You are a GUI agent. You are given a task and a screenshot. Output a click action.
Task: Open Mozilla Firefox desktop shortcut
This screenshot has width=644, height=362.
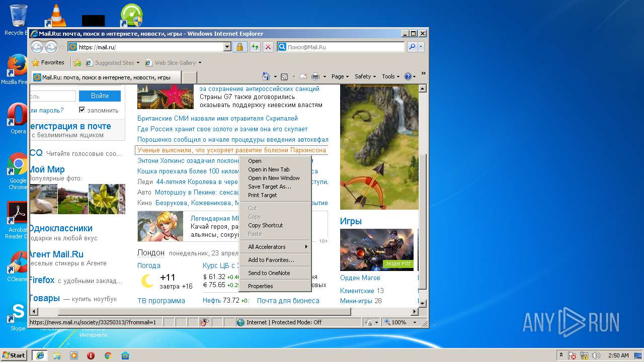pyautogui.click(x=17, y=69)
